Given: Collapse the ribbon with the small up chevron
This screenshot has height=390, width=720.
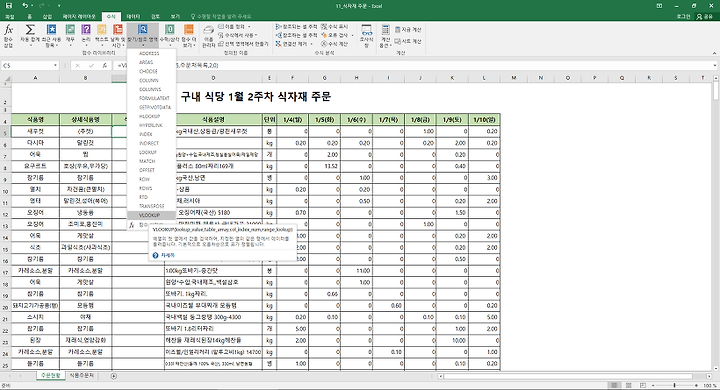Looking at the screenshot, I should [x=714, y=54].
